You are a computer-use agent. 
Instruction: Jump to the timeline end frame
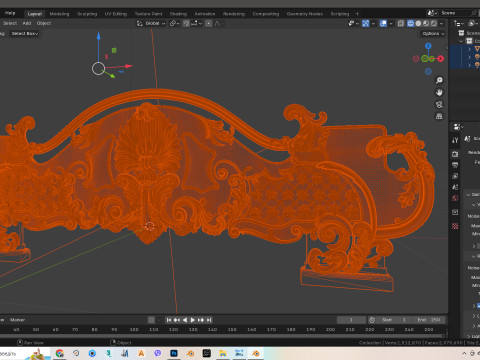point(209,320)
